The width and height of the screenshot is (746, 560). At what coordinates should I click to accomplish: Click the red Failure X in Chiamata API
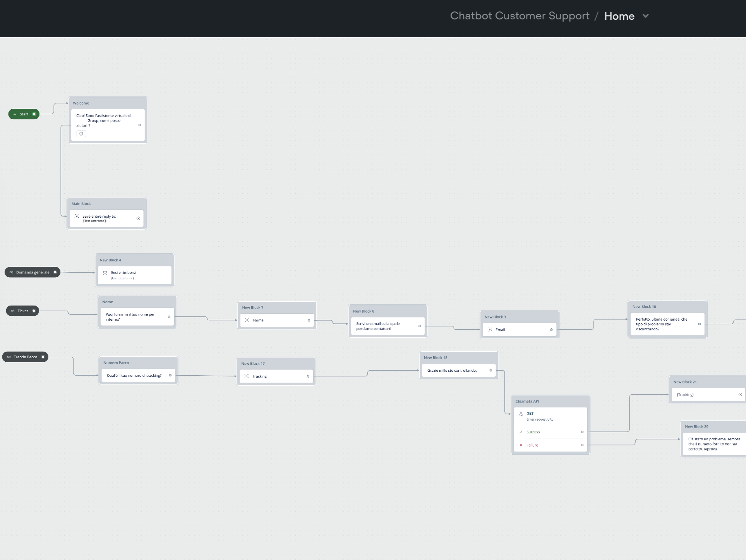[521, 445]
